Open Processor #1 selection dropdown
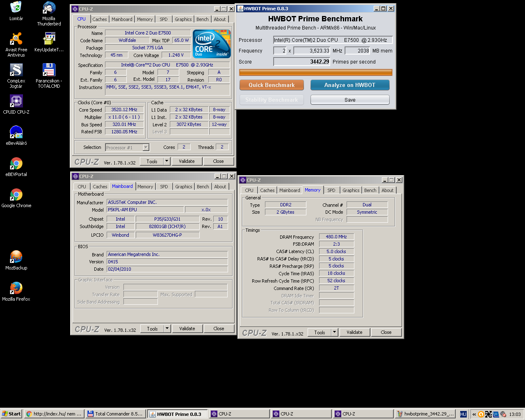Viewport: 525px width, 420px height. click(x=127, y=148)
